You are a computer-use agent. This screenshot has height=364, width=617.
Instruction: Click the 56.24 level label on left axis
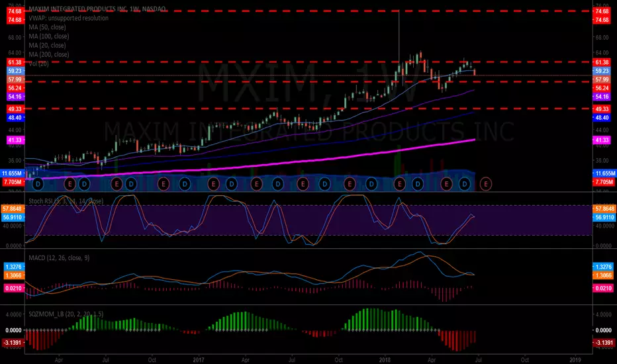coord(15,88)
